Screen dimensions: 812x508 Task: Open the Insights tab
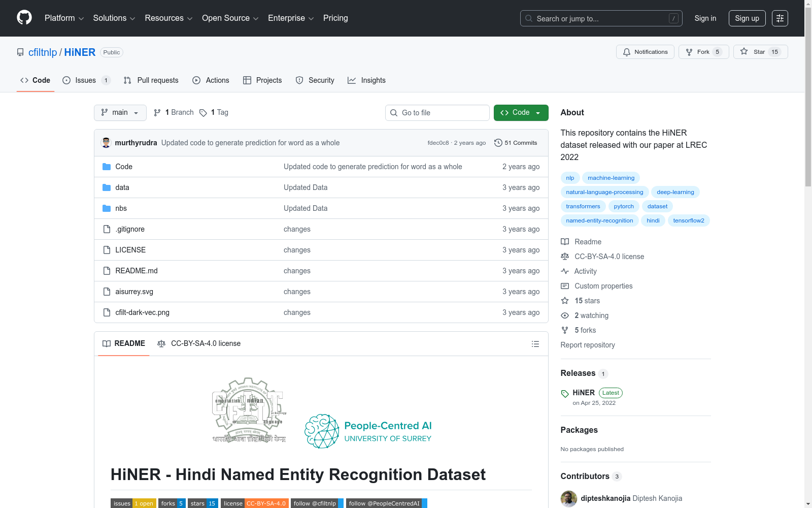coord(367,80)
